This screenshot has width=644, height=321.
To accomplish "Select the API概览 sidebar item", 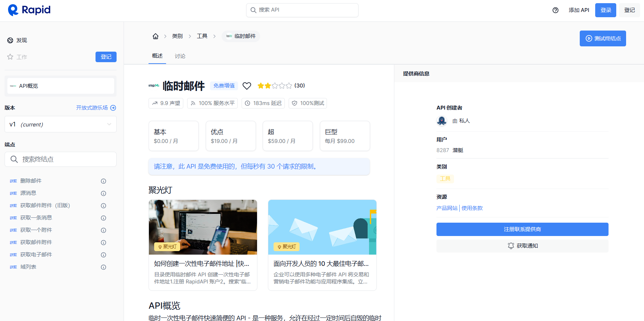I will (x=61, y=86).
